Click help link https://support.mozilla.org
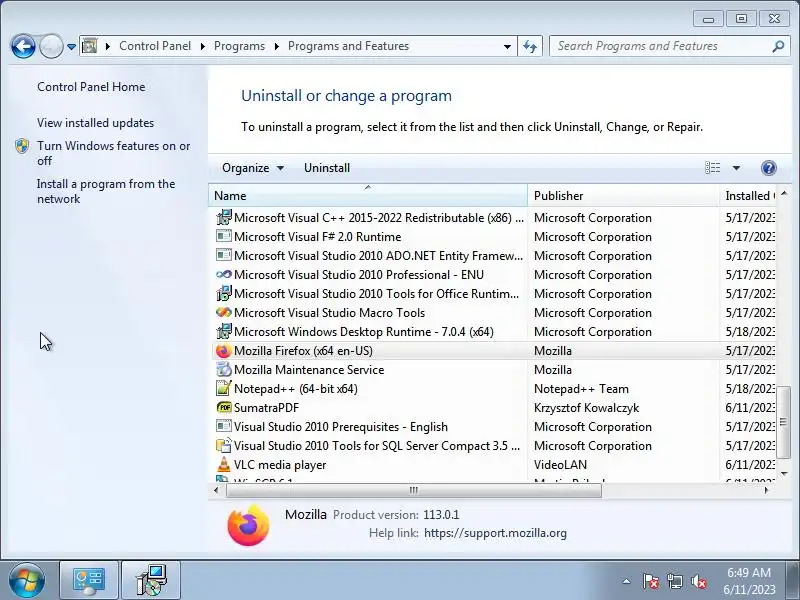Viewport: 800px width, 600px height. (495, 533)
